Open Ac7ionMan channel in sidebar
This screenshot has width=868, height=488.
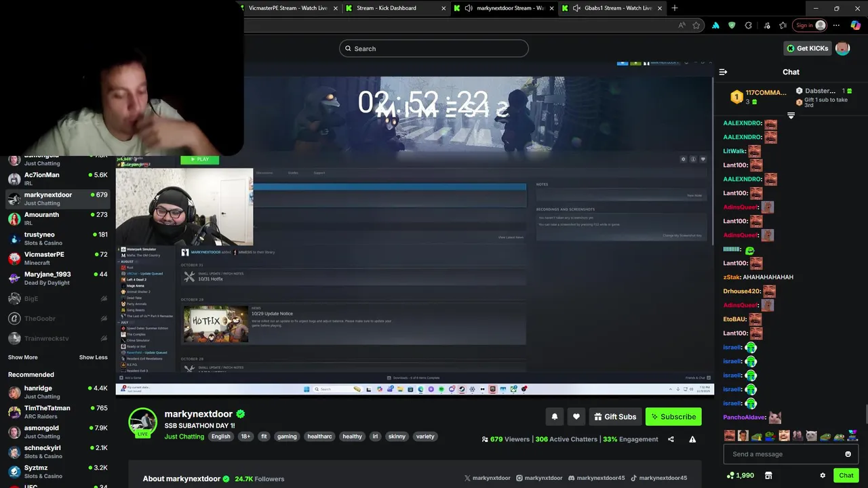click(x=58, y=179)
